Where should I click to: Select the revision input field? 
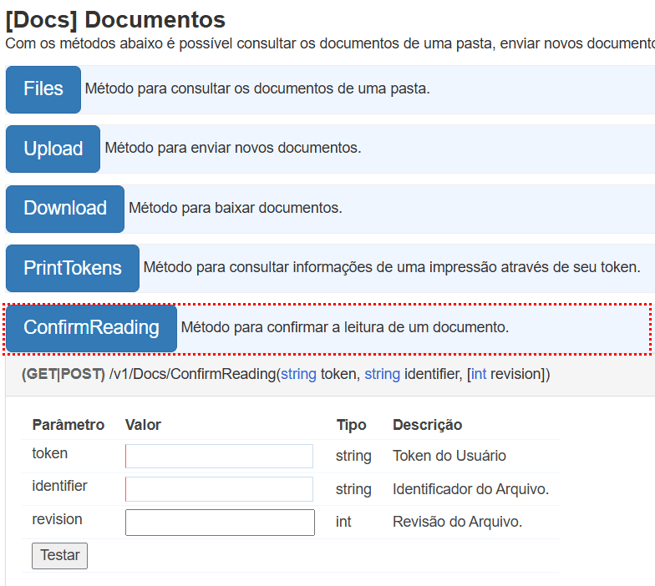pyautogui.click(x=219, y=522)
